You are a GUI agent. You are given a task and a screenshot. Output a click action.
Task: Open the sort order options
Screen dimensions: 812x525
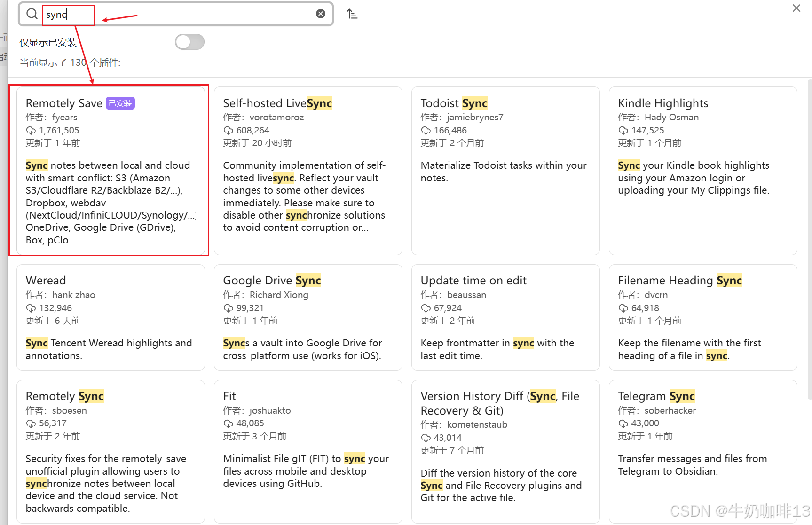352,14
